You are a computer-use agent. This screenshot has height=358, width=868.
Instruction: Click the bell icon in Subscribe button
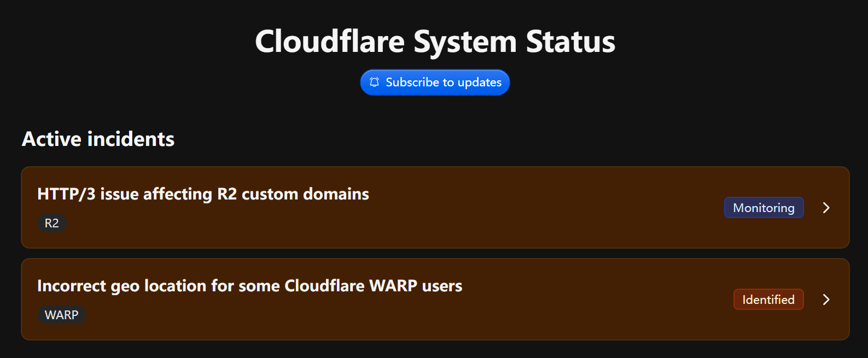point(374,83)
